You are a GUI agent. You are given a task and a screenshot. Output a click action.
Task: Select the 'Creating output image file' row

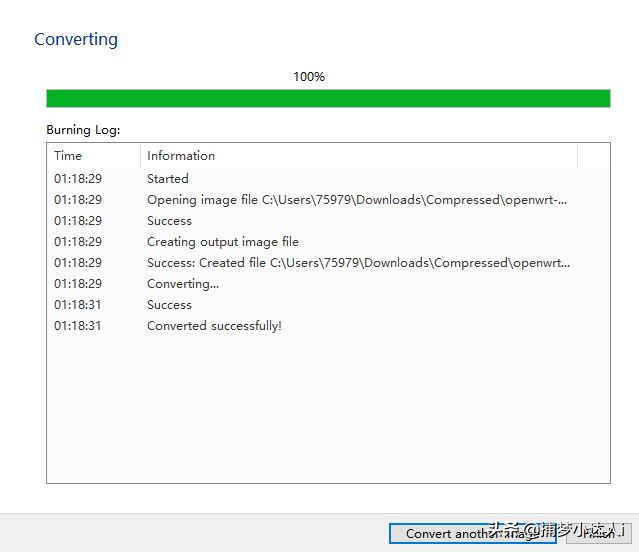(328, 242)
